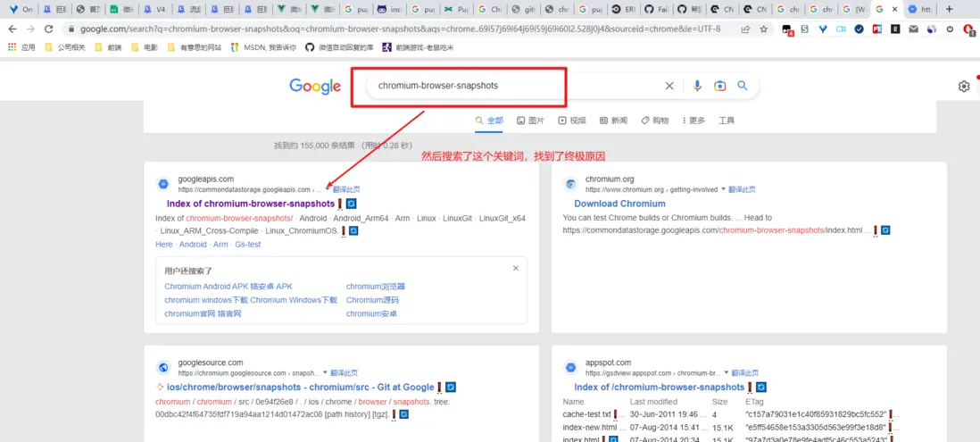The width and height of the screenshot is (980, 442).
Task: Open the power button extension icon
Action: pos(950,29)
